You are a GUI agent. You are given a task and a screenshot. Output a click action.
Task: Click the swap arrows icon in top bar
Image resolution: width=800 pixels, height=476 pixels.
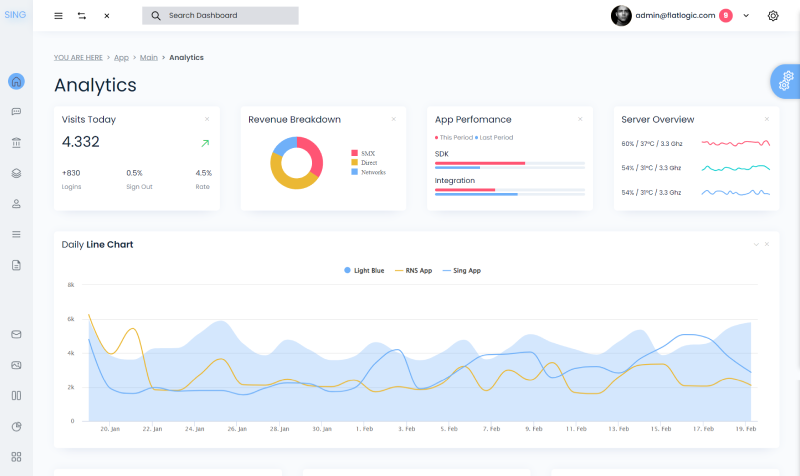[82, 16]
